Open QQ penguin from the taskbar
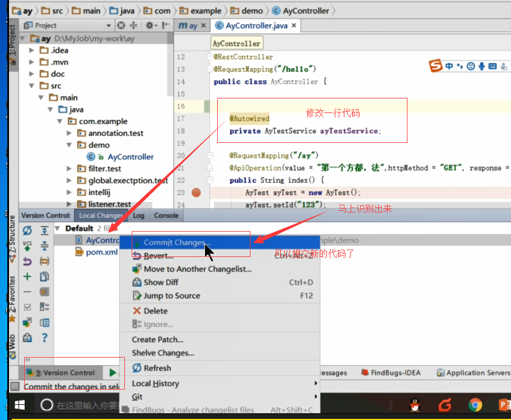Viewport: 511px width, 420px height. tap(415, 405)
